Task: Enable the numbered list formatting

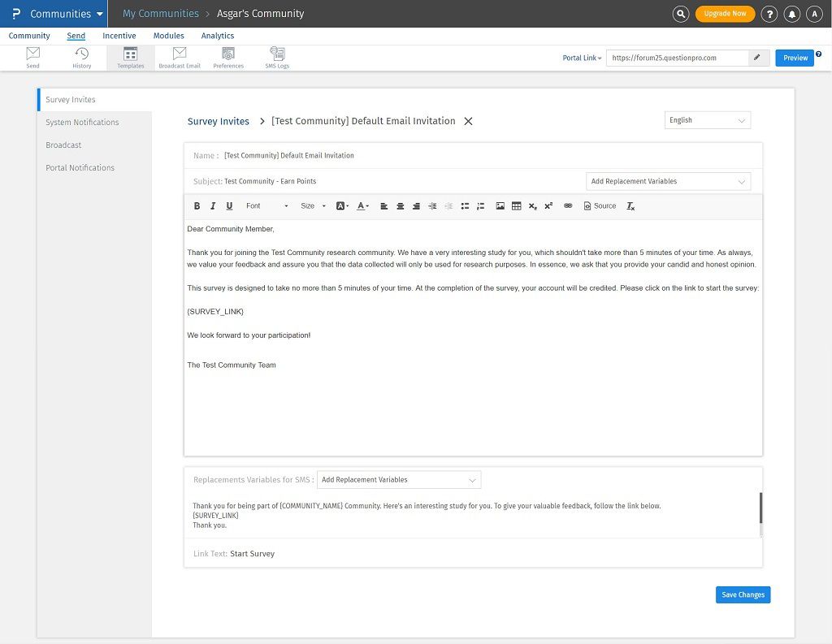Action: click(481, 205)
